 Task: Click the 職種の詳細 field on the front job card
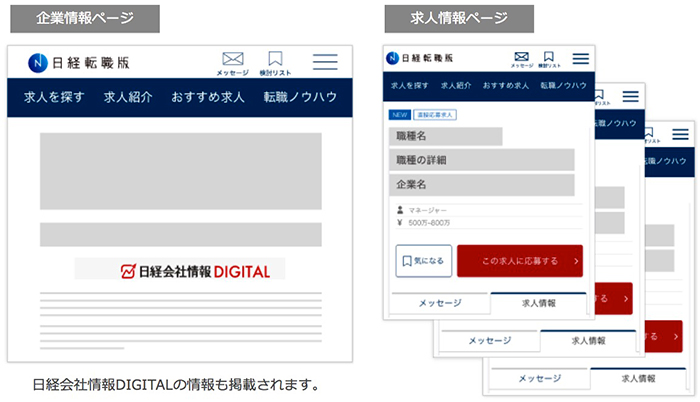pos(482,160)
